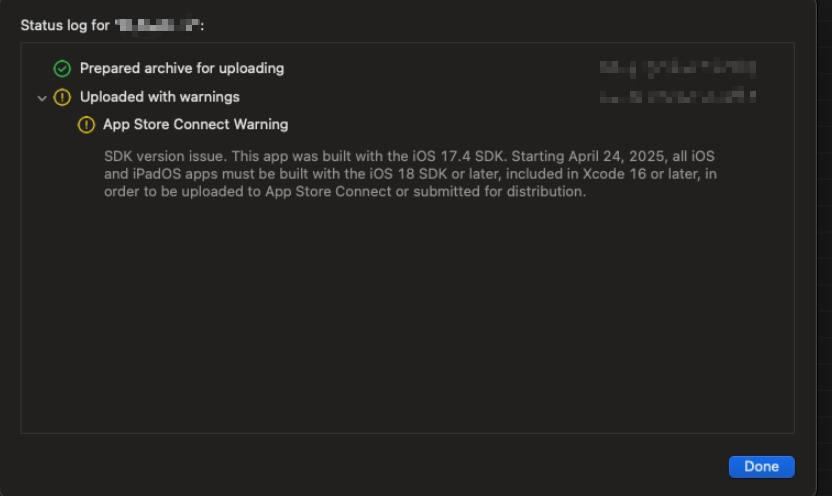The image size is (832, 496).
Task: Click blurred timestamp of Prepared archive row
Action: point(678,68)
